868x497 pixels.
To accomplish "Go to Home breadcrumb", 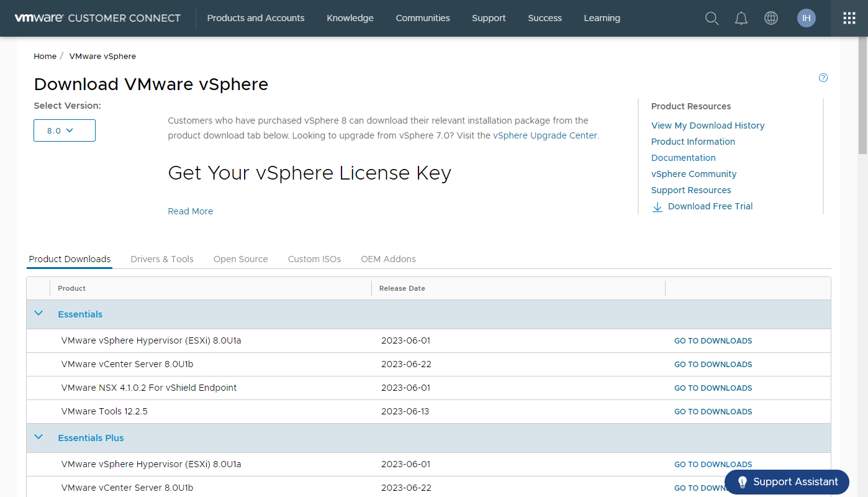I will (x=45, y=56).
